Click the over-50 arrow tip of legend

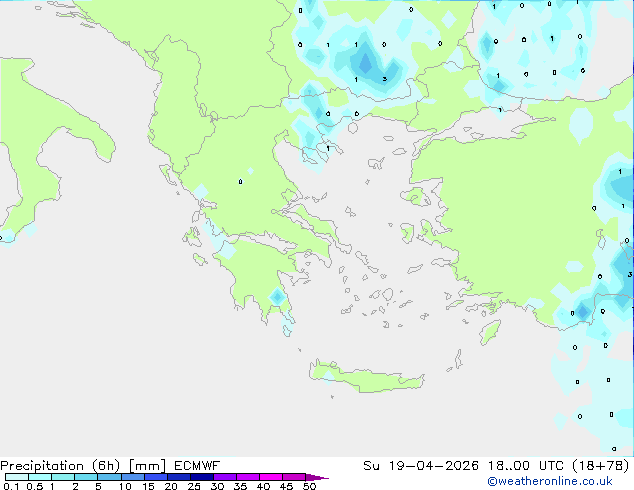tap(317, 477)
